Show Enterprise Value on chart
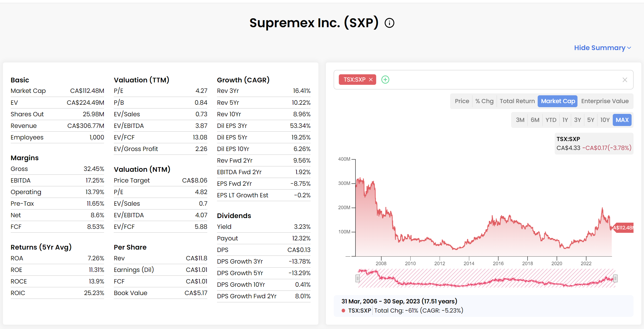The width and height of the screenshot is (644, 329). click(605, 101)
